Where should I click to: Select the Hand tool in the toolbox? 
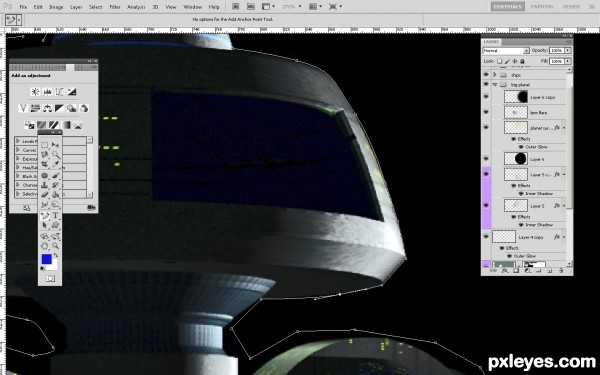click(x=44, y=246)
